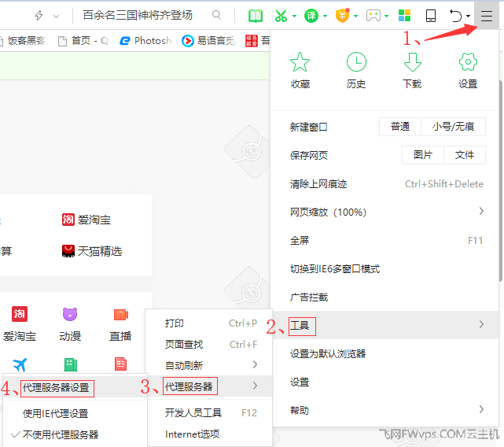Select 设置 text item below 设置为默认浏览器
The height and width of the screenshot is (447, 504).
pyautogui.click(x=385, y=382)
